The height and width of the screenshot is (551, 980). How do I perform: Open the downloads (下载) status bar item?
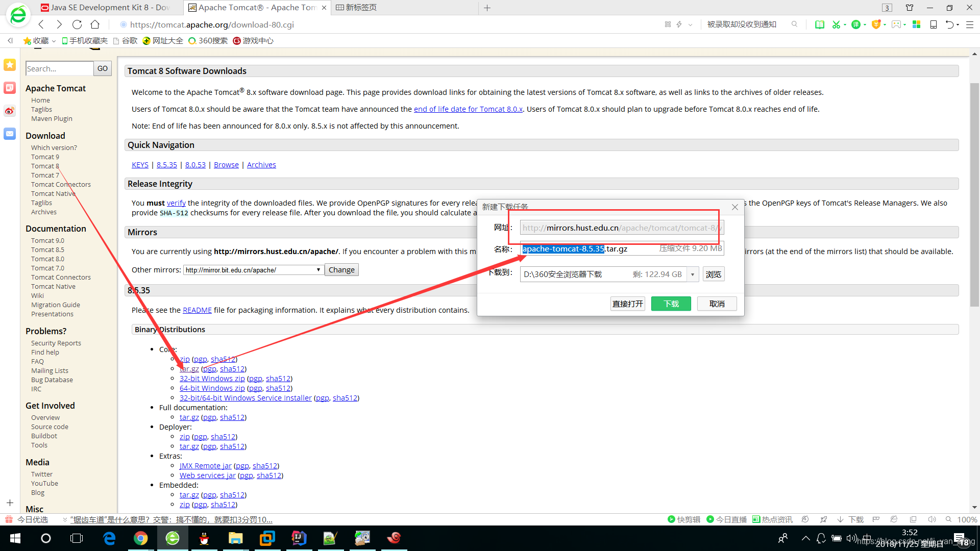coord(850,519)
